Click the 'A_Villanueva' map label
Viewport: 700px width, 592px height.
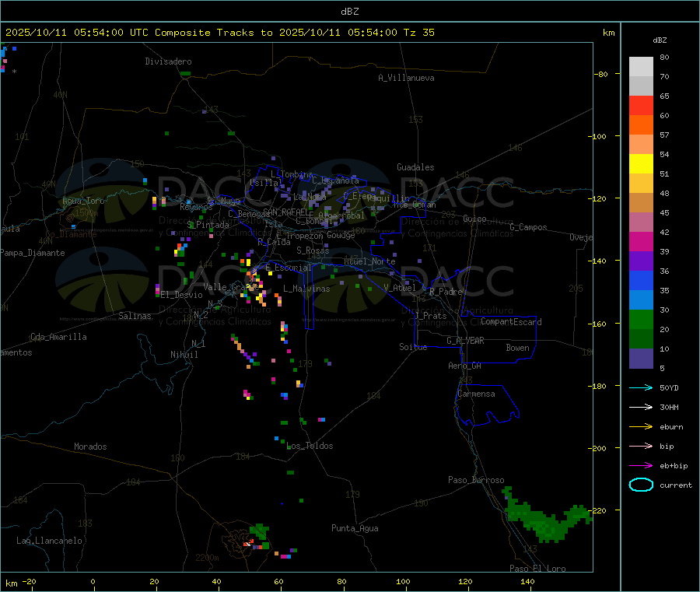coord(406,78)
